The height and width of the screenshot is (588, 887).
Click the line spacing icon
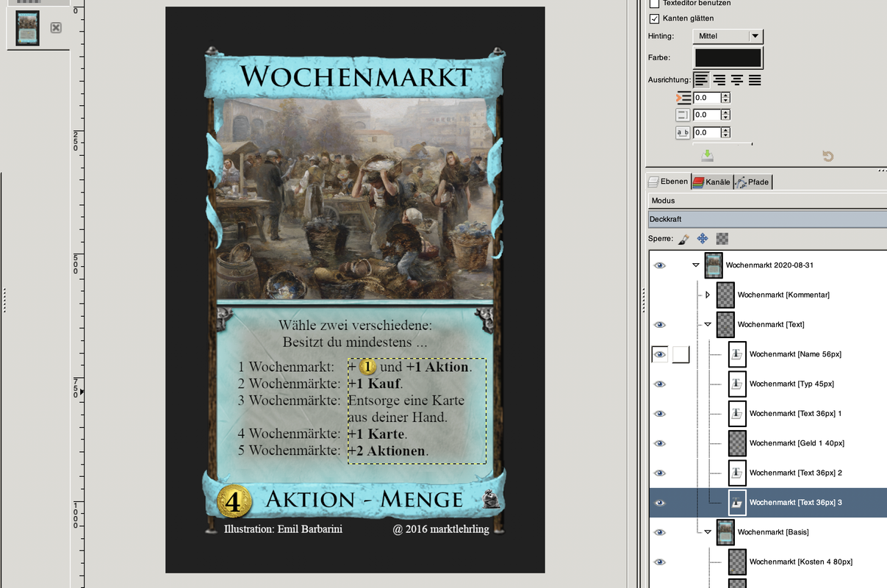click(x=683, y=115)
